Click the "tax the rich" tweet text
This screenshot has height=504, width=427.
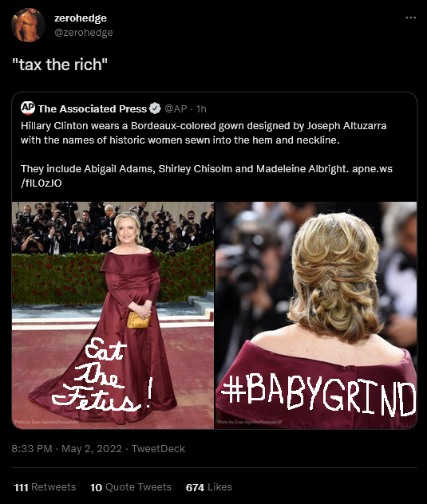tap(60, 65)
